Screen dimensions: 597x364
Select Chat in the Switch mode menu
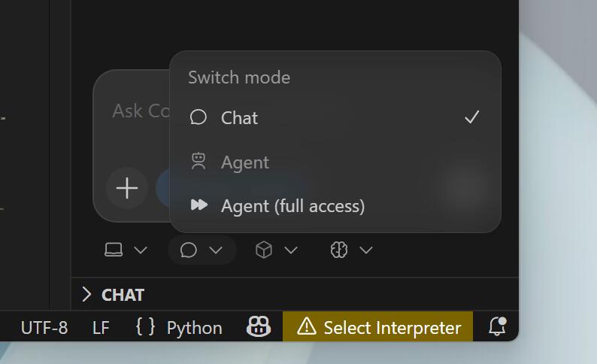(x=240, y=118)
